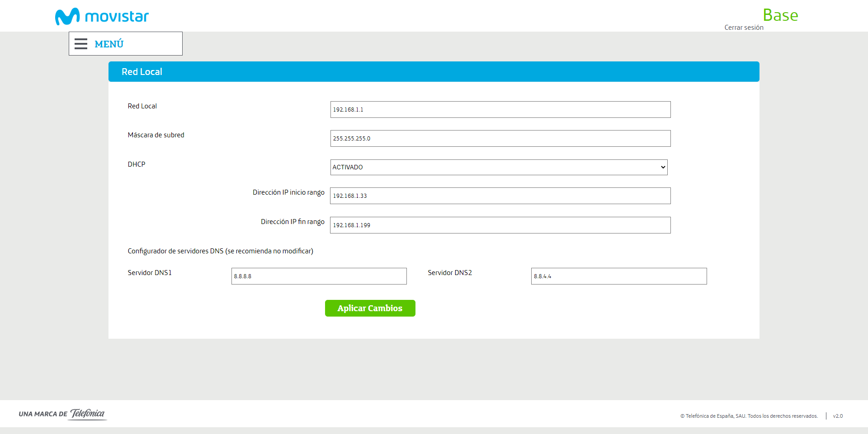Click the Movistar M logo icon
This screenshot has width=868, height=434.
[x=67, y=16]
